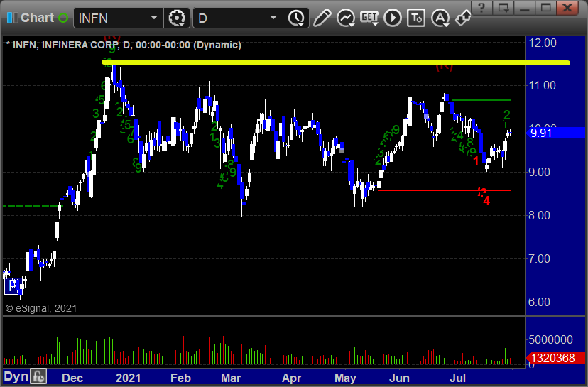This screenshot has height=387, width=588.
Task: Click the 5000000 volume axis label
Action: tap(550, 339)
